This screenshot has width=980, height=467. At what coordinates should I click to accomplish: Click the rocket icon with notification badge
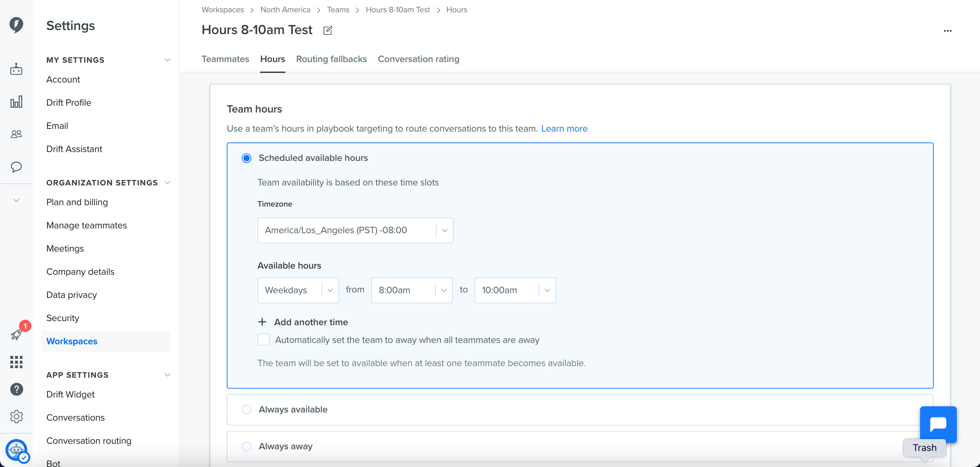pyautogui.click(x=16, y=334)
